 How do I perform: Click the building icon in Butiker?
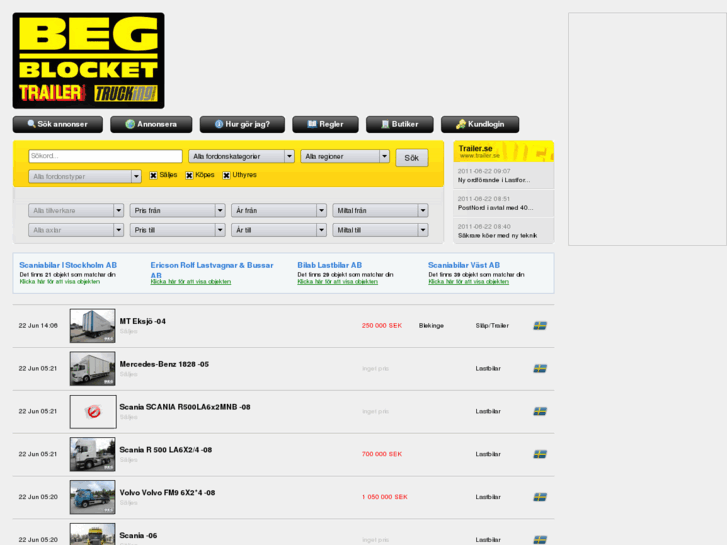coord(385,124)
